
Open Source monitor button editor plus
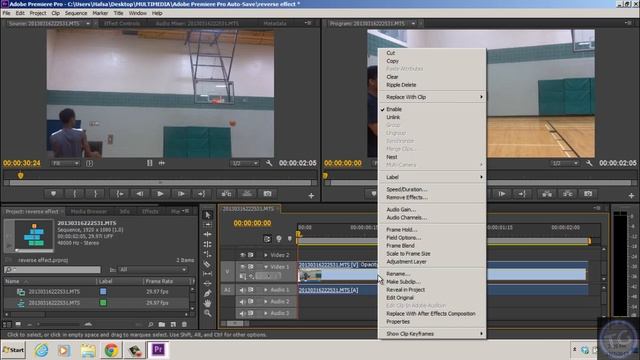(x=311, y=196)
